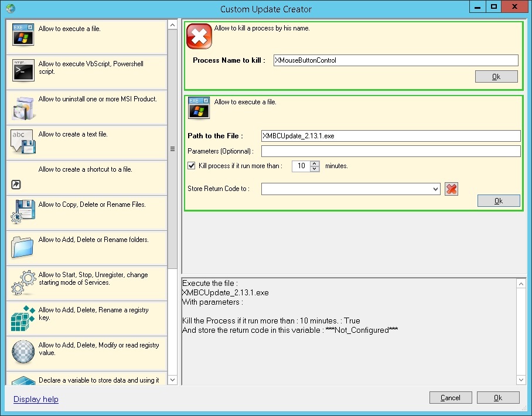Select 'Allow to uninstall one or more MSI Product.'
Image resolution: width=532 pixels, height=416 pixels.
(x=98, y=99)
